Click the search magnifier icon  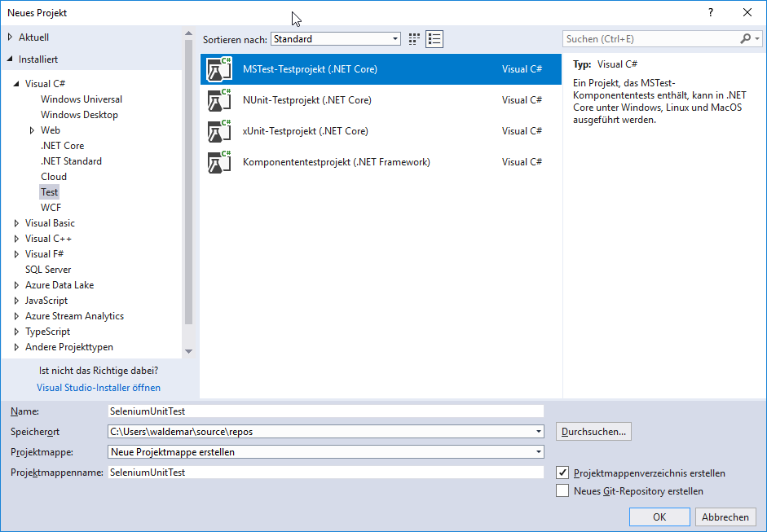pos(746,38)
